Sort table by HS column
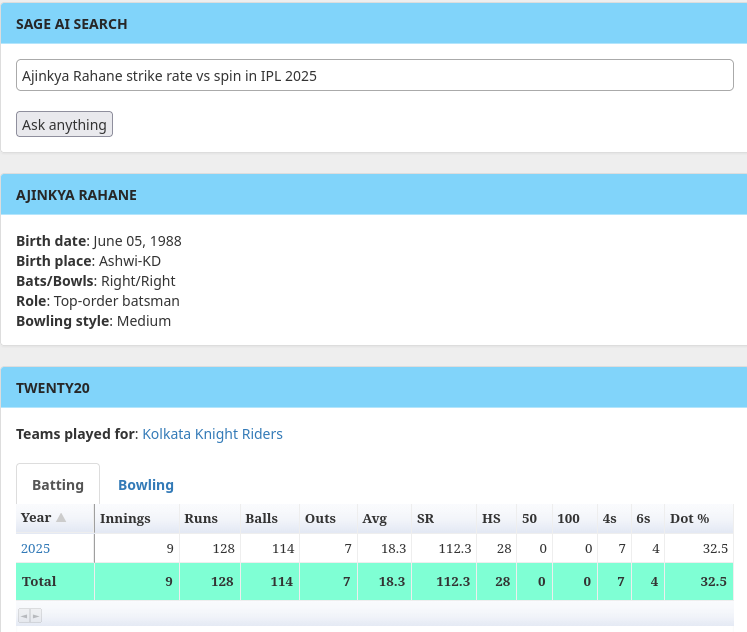This screenshot has height=632, width=747. point(496,518)
